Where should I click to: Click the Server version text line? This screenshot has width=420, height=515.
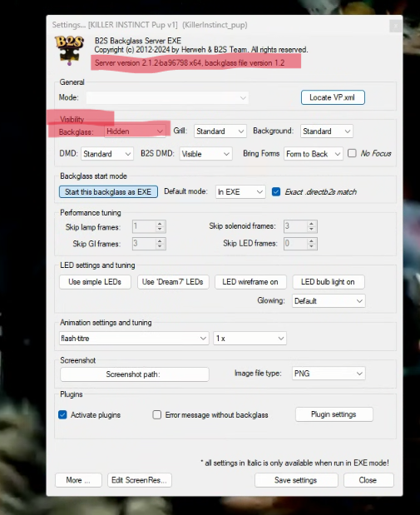(x=190, y=63)
